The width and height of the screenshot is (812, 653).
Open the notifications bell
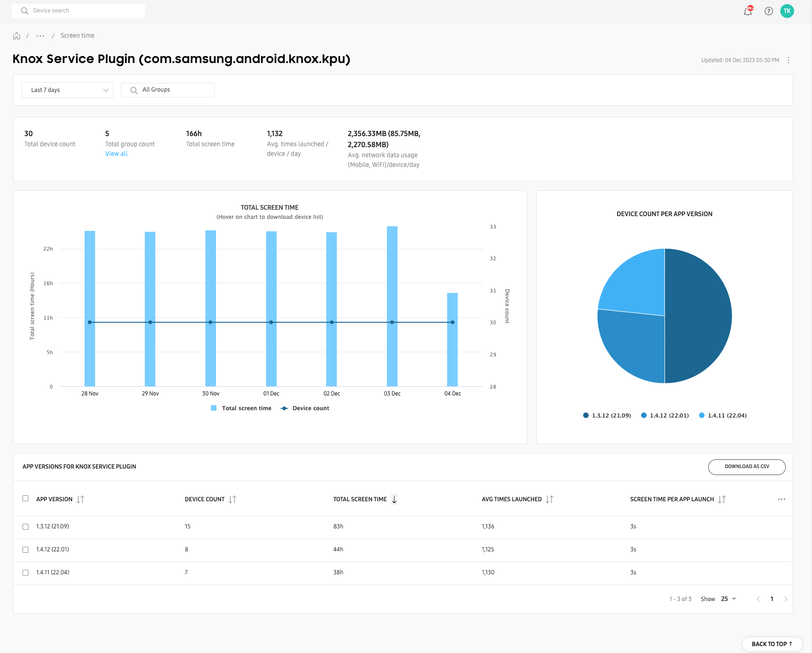pos(748,11)
